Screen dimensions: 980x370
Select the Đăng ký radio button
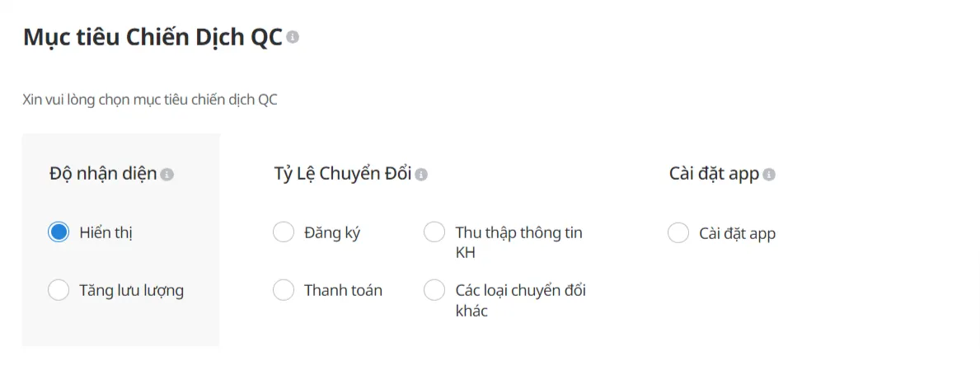click(x=283, y=232)
